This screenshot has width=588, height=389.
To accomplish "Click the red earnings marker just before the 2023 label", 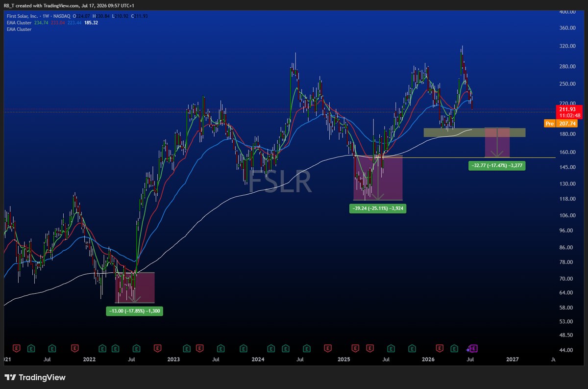I will tap(158, 349).
